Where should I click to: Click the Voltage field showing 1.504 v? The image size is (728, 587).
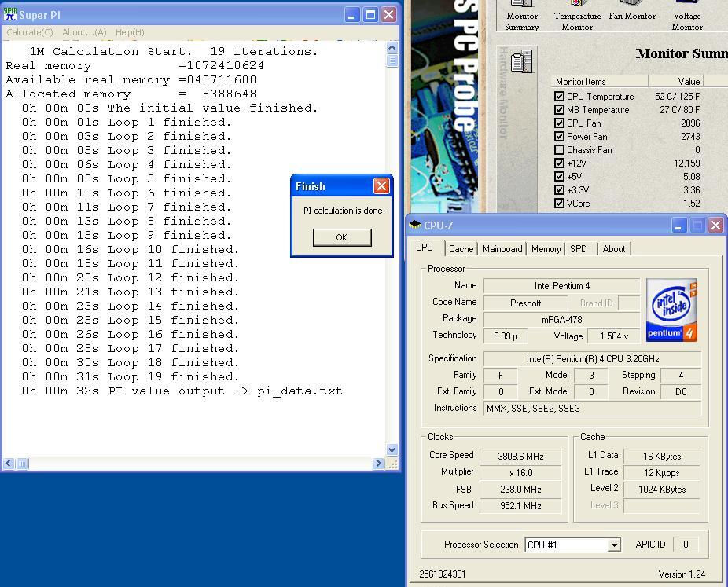(x=613, y=336)
